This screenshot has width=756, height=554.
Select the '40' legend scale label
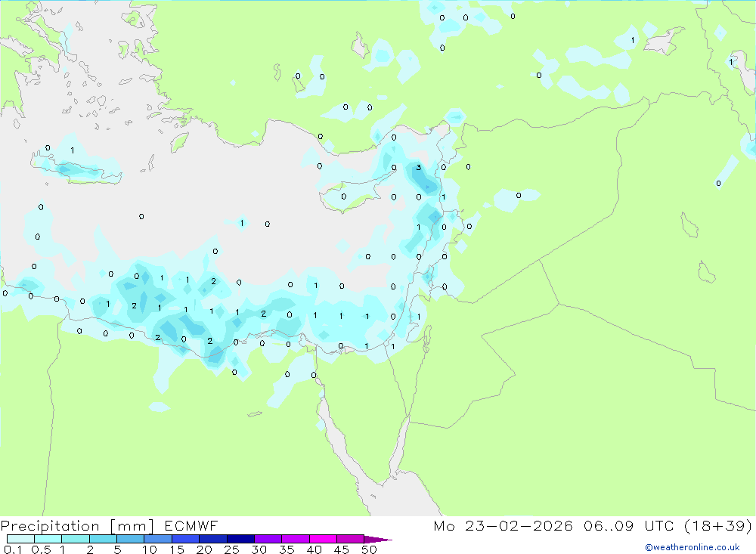(314, 549)
